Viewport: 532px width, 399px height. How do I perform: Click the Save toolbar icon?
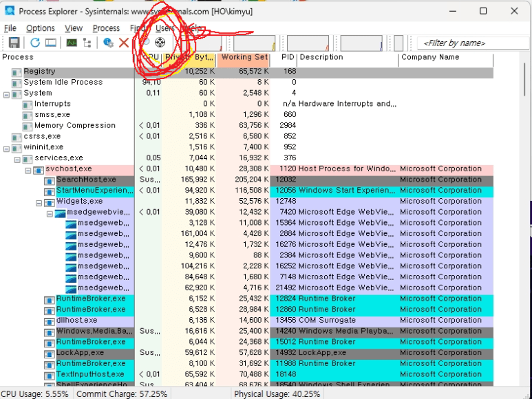click(x=14, y=43)
